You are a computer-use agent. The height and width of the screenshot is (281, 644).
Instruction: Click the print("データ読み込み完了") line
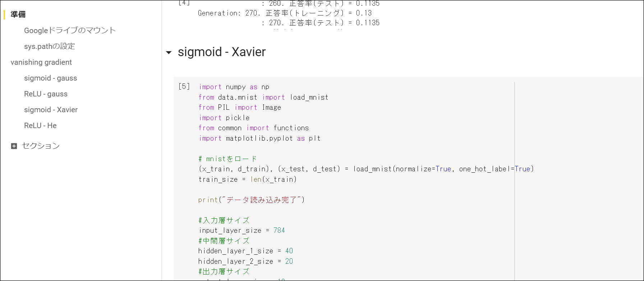pos(251,200)
